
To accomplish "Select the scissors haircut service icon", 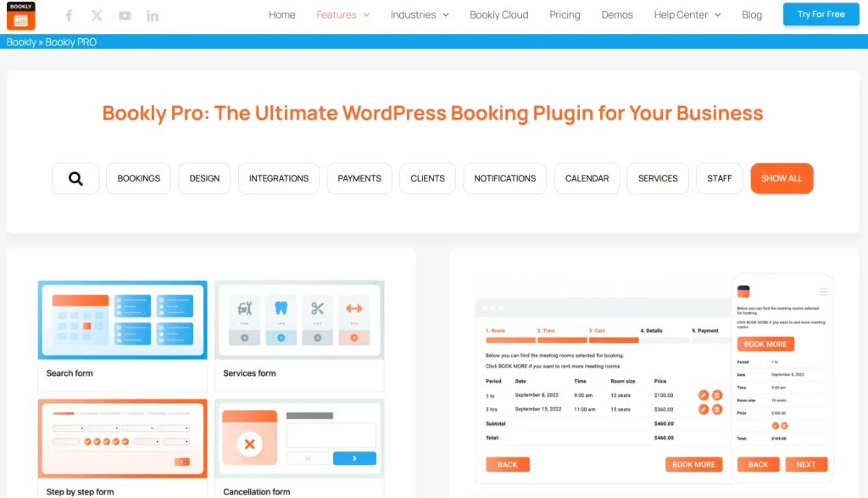I will pyautogui.click(x=317, y=307).
